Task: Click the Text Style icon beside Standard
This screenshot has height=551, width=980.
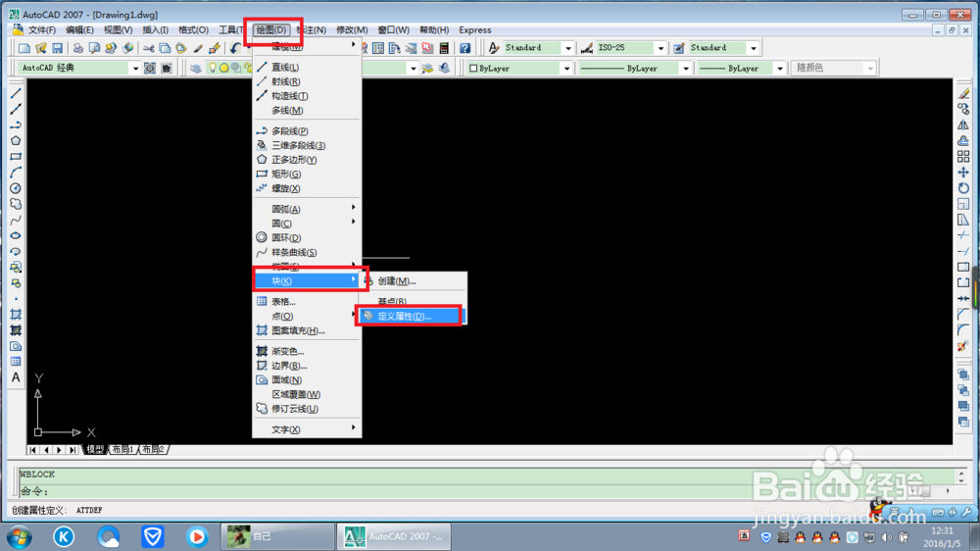Action: tap(494, 48)
